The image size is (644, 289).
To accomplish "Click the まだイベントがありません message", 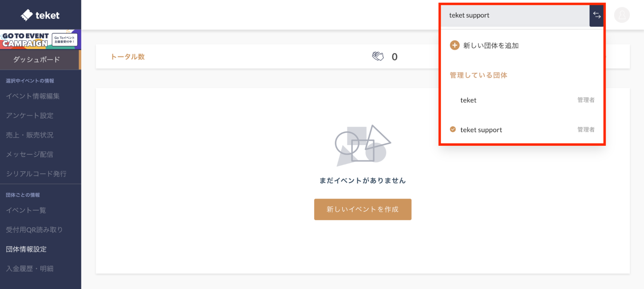I will click(363, 181).
